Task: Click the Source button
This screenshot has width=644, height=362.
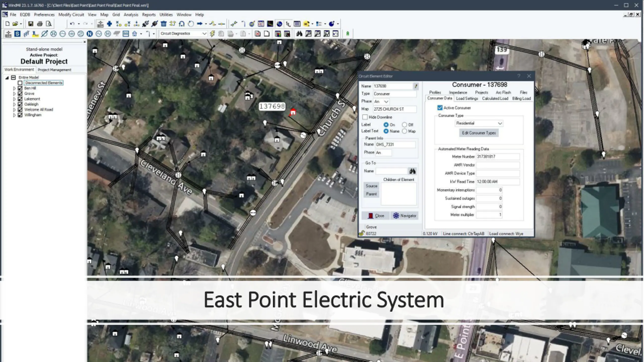Action: [371, 186]
